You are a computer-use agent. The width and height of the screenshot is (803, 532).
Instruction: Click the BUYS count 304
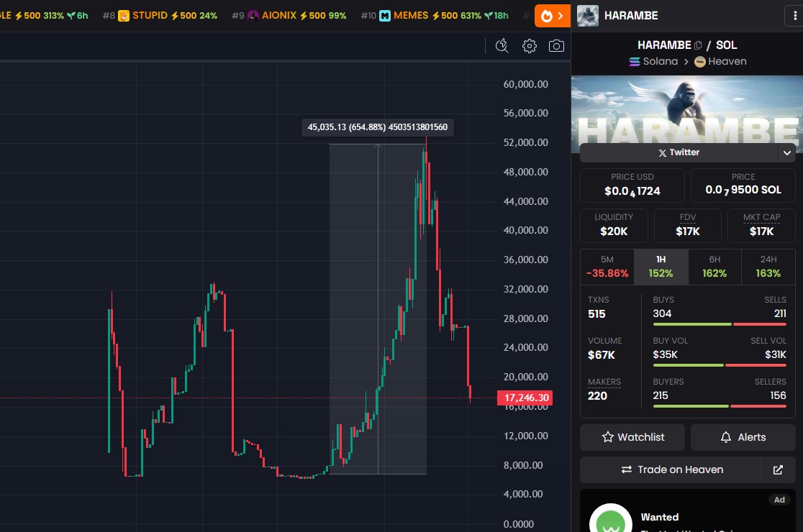point(662,313)
